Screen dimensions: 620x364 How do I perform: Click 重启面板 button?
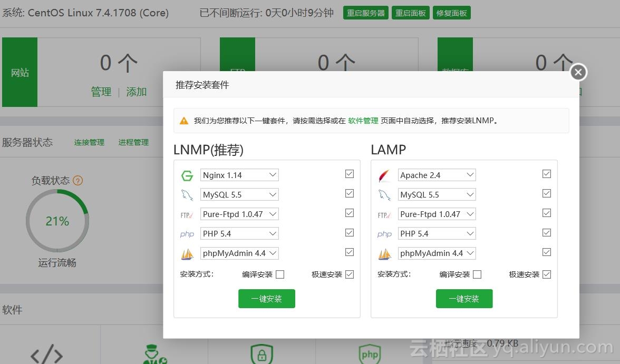click(x=410, y=13)
